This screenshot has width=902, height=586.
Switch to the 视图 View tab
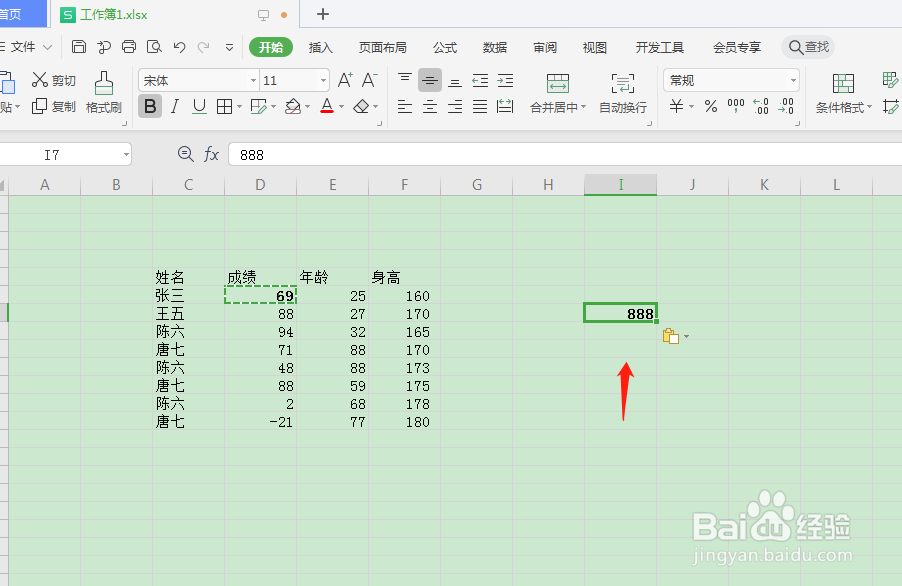click(x=594, y=47)
